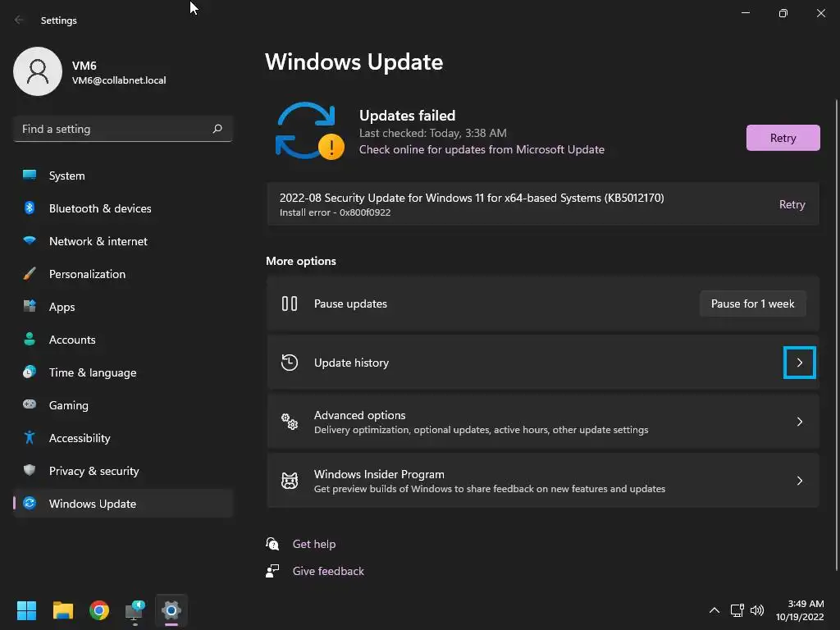
Task: Click the search magnifier icon in Find a setting
Action: pyautogui.click(x=217, y=129)
